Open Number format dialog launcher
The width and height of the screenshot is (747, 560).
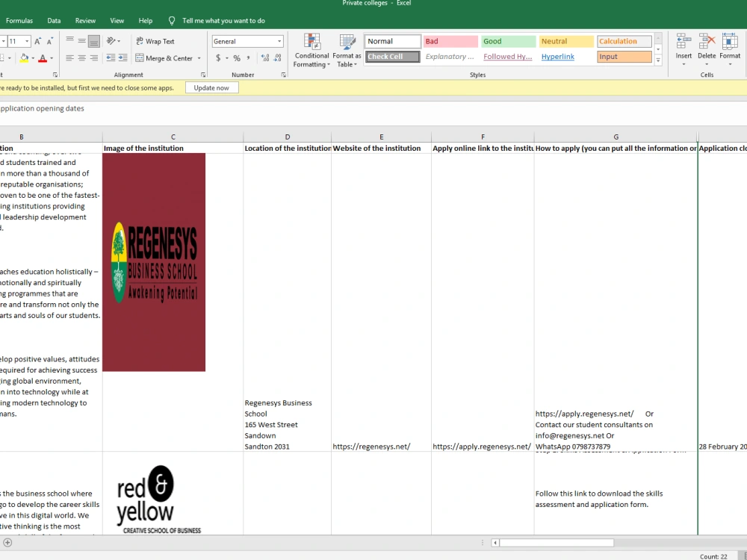pos(283,75)
